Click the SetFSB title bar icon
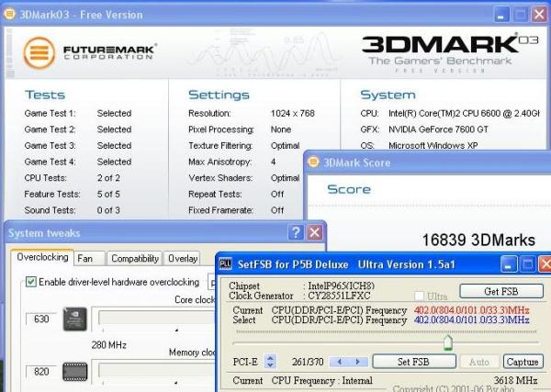Screen dimensions: 551x392 click(x=225, y=264)
